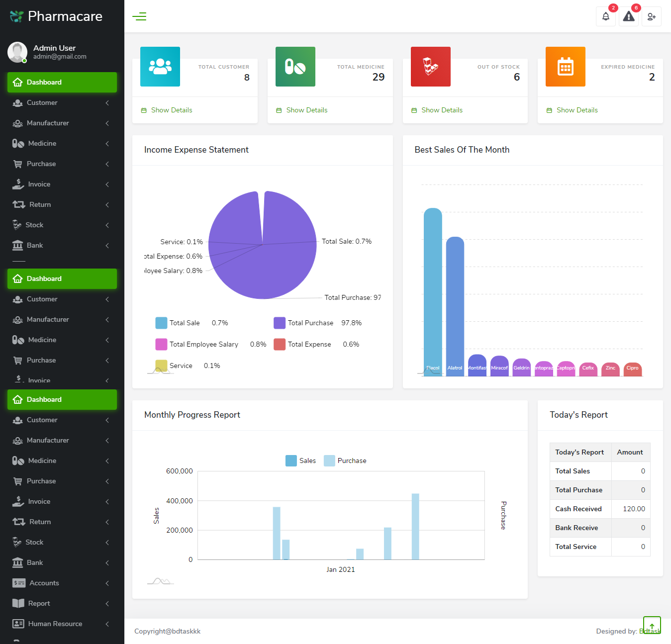Open the warning triangle alerts icon
Image resolution: width=671 pixels, height=644 pixels.
(x=629, y=16)
